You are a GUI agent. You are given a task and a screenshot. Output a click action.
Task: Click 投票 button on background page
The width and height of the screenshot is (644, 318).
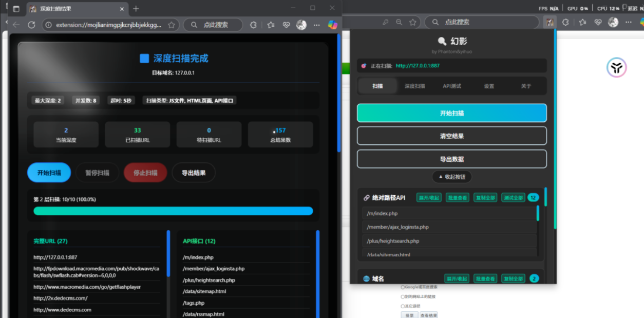pos(409,315)
